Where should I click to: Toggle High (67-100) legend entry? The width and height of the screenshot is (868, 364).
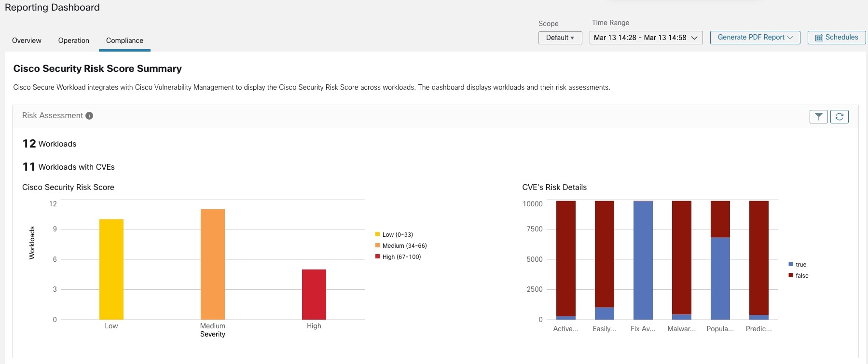coord(398,256)
